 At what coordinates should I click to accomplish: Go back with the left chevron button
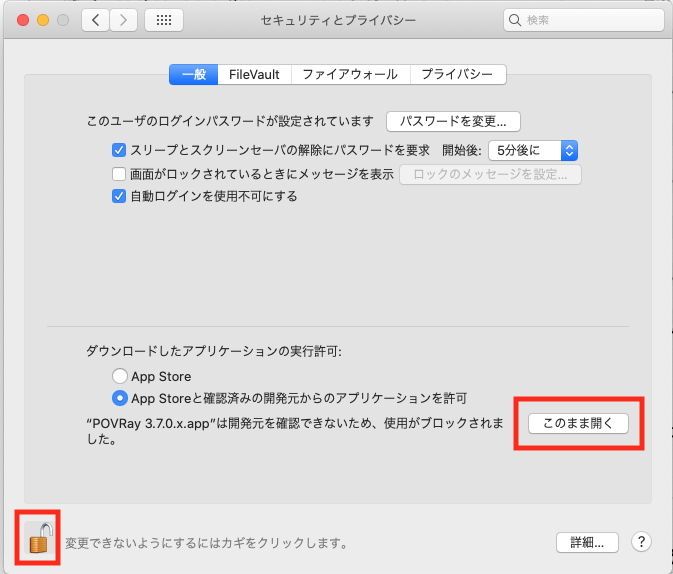pos(96,20)
